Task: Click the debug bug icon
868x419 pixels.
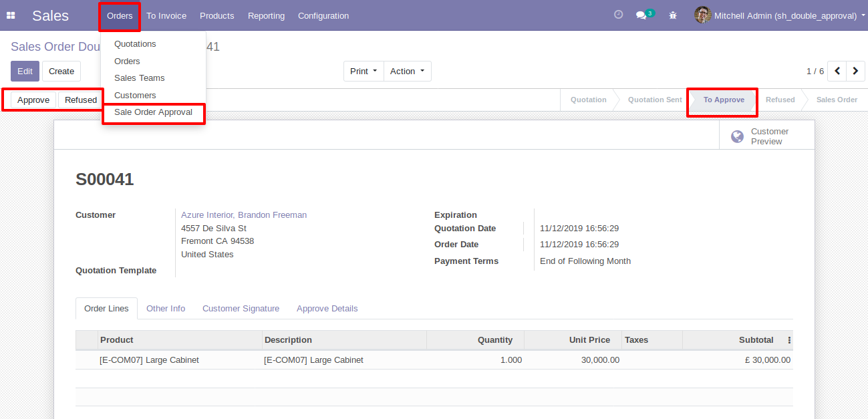Action: pyautogui.click(x=673, y=15)
